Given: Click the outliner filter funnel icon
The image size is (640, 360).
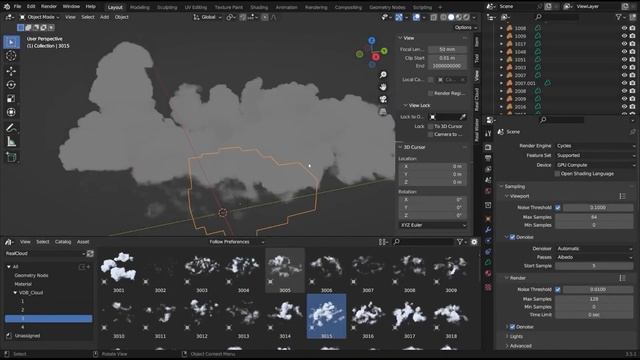Looking at the screenshot, I should pos(619,17).
